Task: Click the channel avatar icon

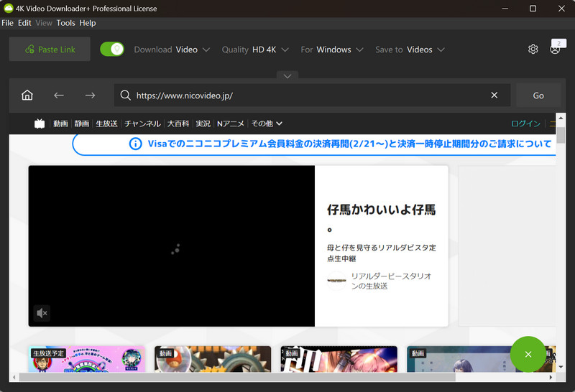Action: (x=336, y=281)
